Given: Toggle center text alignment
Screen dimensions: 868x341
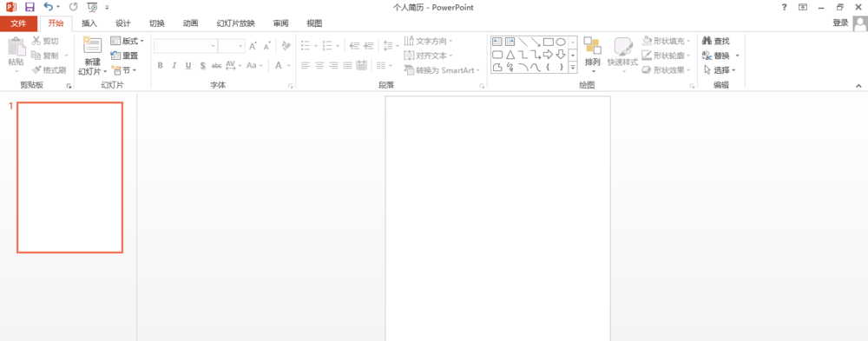Looking at the screenshot, I should click(319, 65).
